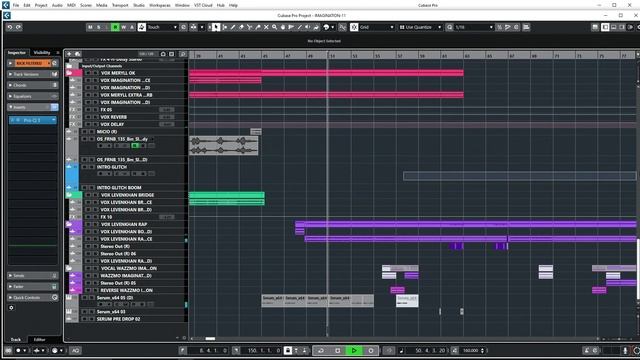640x360 pixels.
Task: Open the File menu
Action: pyautogui.click(x=16, y=5)
